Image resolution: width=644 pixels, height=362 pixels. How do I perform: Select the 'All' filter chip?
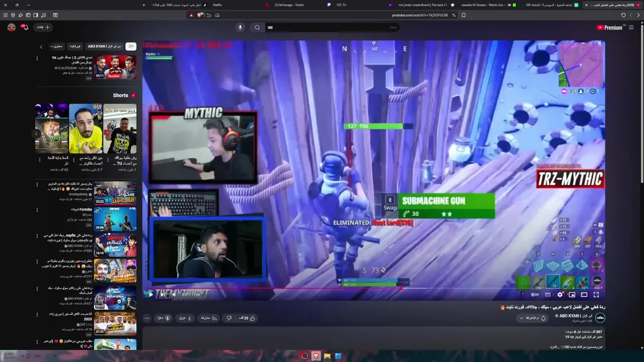tap(131, 46)
